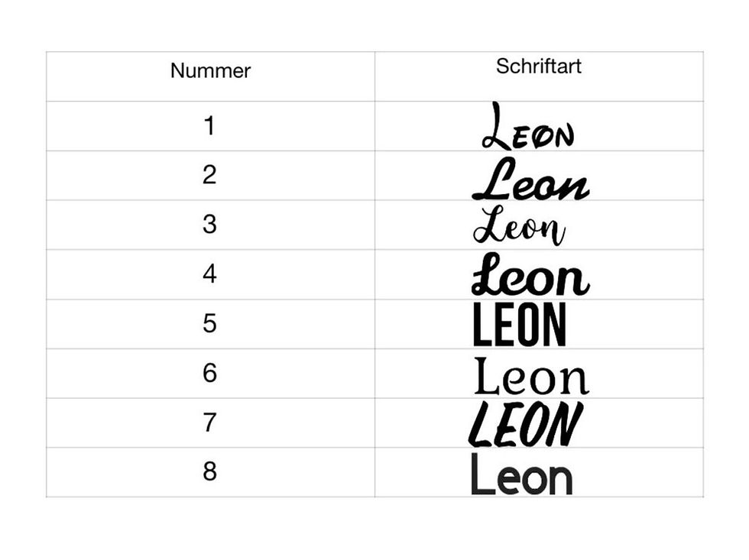Choose the condensed uppercase "LEON" in row 5
The width and height of the screenshot is (749, 560).
click(520, 325)
